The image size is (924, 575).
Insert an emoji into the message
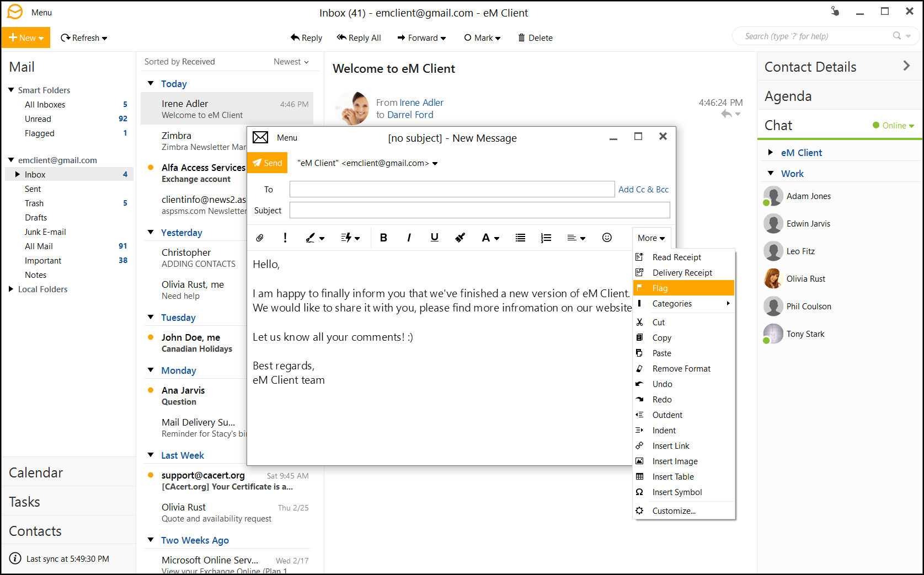click(607, 238)
